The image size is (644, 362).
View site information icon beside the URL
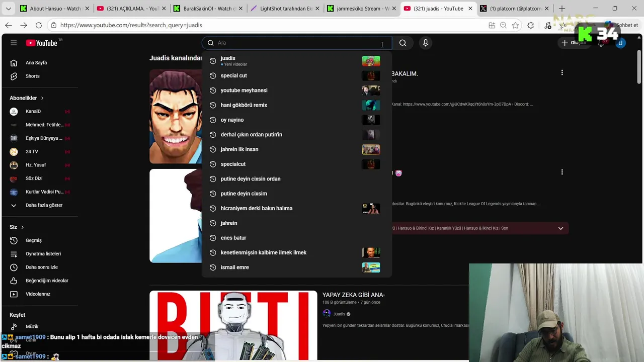coord(53,25)
